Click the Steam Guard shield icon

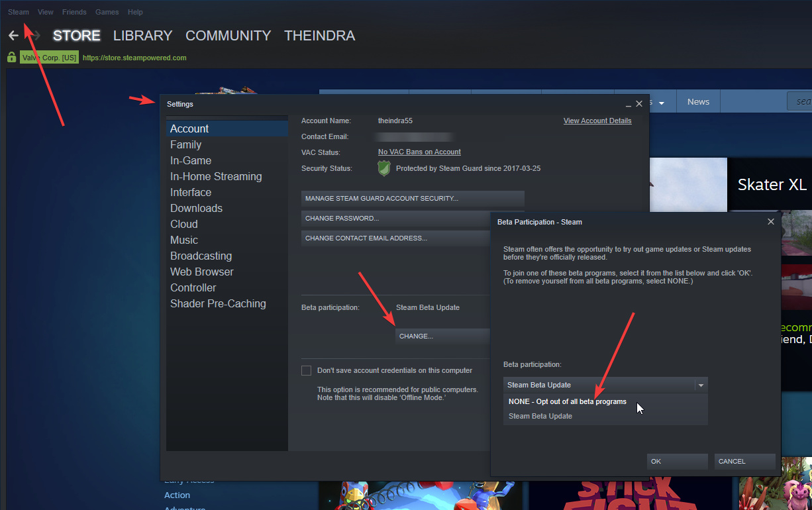pos(384,168)
